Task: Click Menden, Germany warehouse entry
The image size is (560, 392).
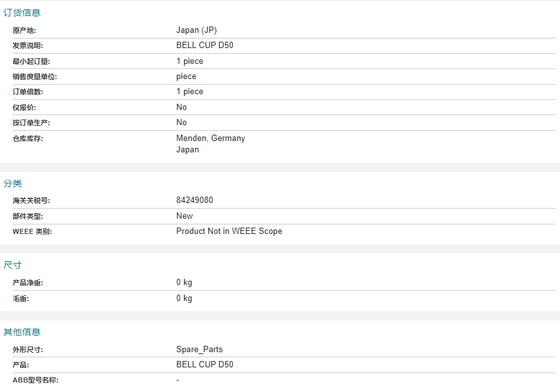Action: tap(211, 138)
